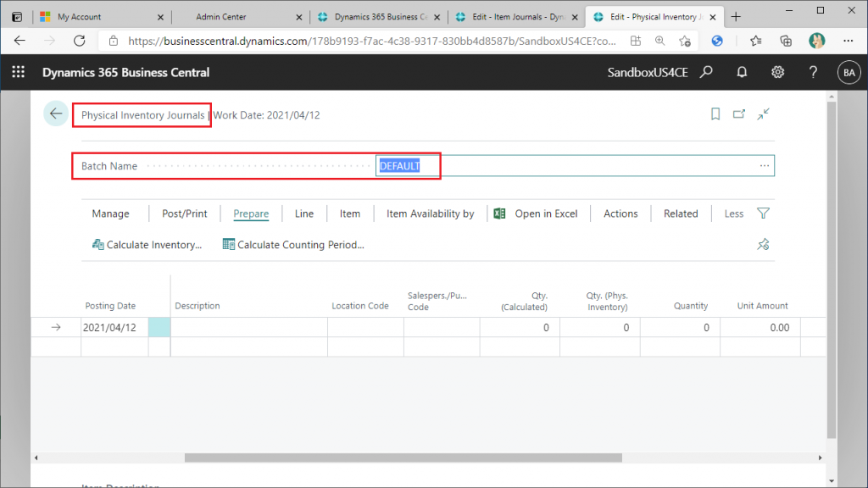Click the horizontal scrollbar right arrow

click(x=821, y=457)
